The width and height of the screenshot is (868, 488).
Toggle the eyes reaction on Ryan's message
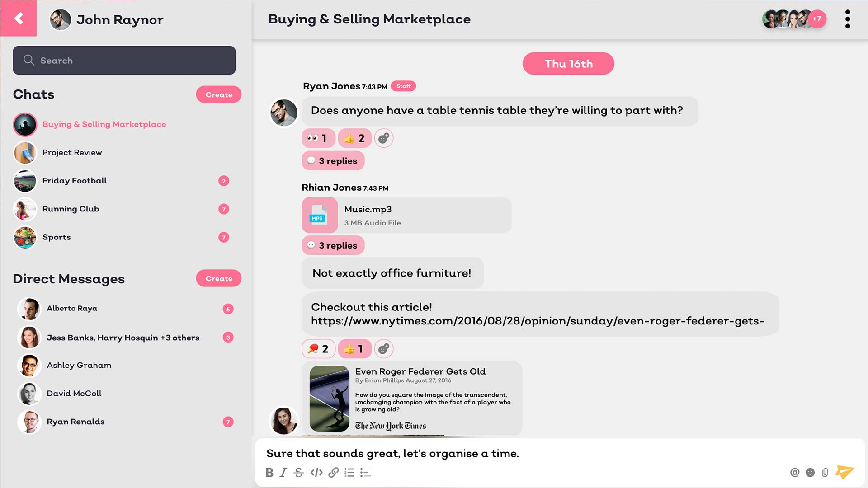(318, 138)
